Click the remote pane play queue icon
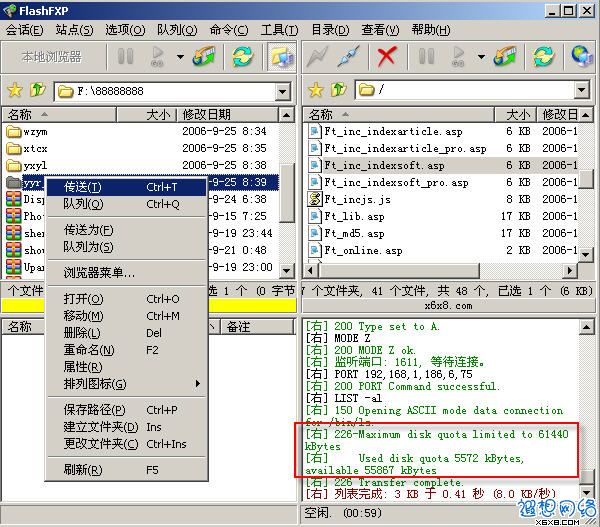The height and width of the screenshot is (527, 600). click(458, 57)
